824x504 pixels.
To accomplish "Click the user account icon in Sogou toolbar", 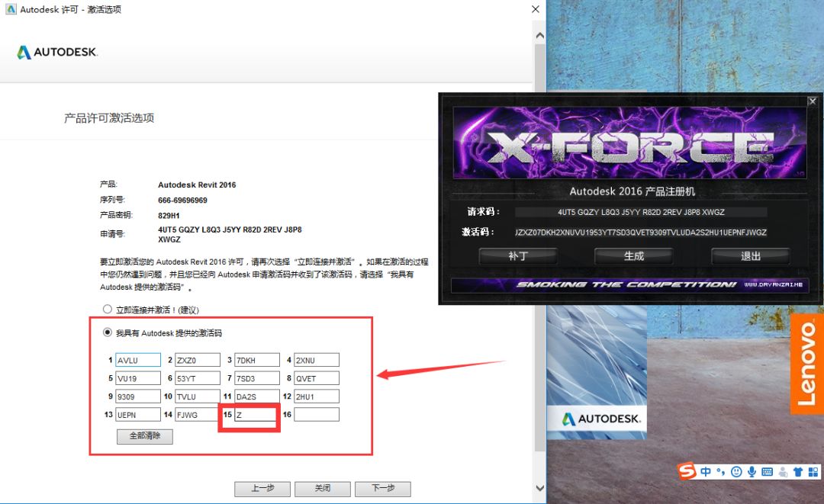I will click(783, 472).
